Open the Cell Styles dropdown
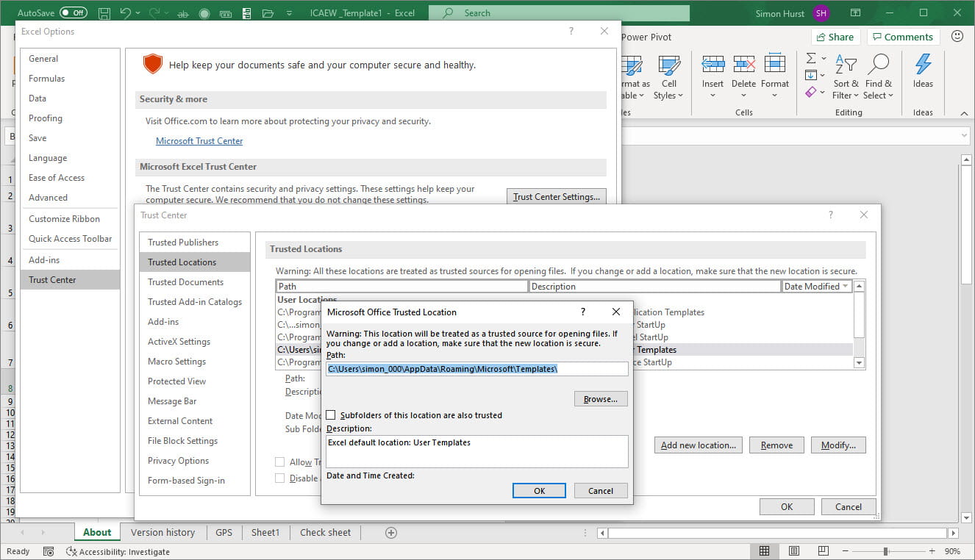Viewport: 975px width, 560px height. [668, 96]
